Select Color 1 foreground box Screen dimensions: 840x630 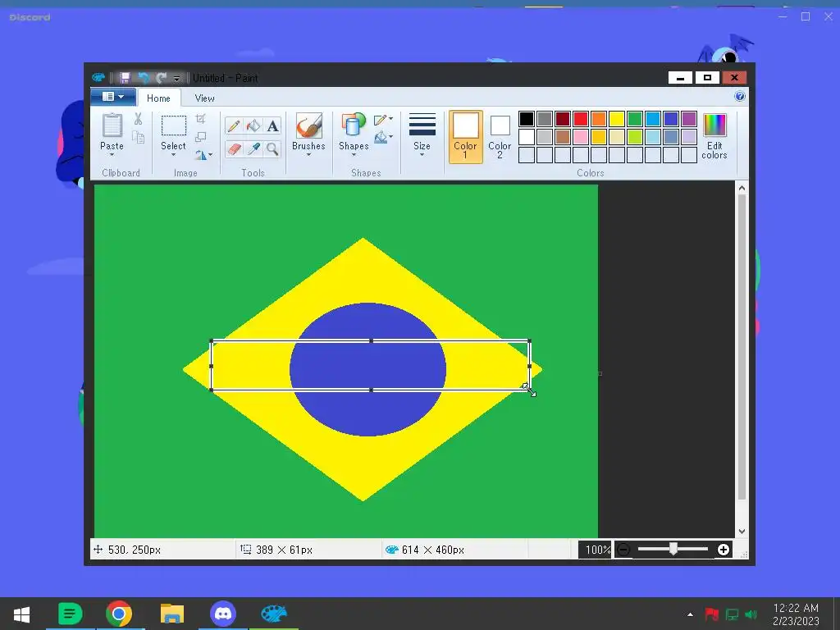coord(466,136)
